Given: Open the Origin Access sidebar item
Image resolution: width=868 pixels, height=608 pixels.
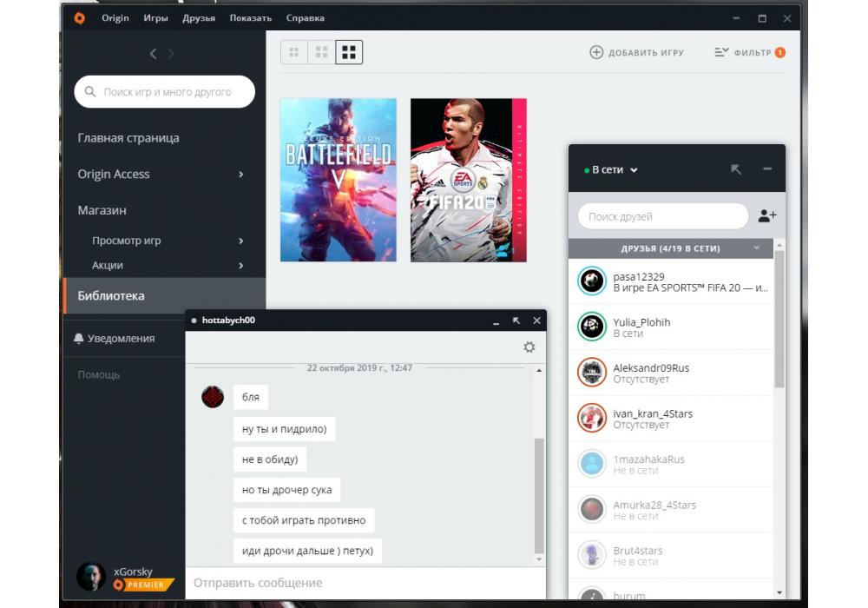Looking at the screenshot, I should point(165,175).
